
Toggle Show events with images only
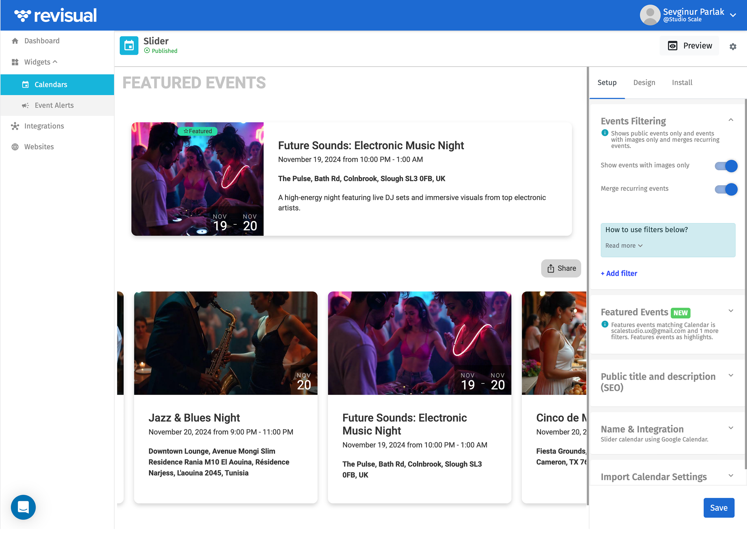pos(726,166)
